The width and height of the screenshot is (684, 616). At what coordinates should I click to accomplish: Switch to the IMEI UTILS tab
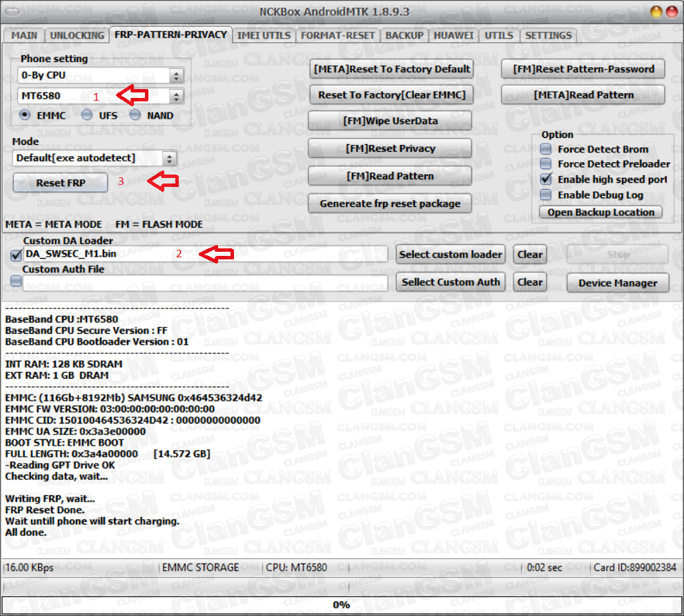tap(264, 35)
